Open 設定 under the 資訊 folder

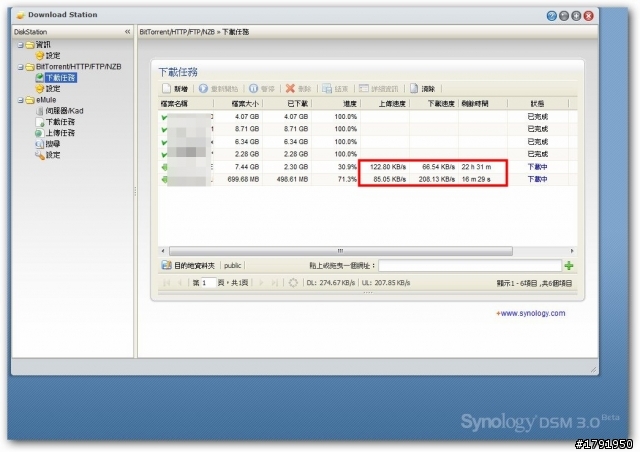[x=53, y=56]
